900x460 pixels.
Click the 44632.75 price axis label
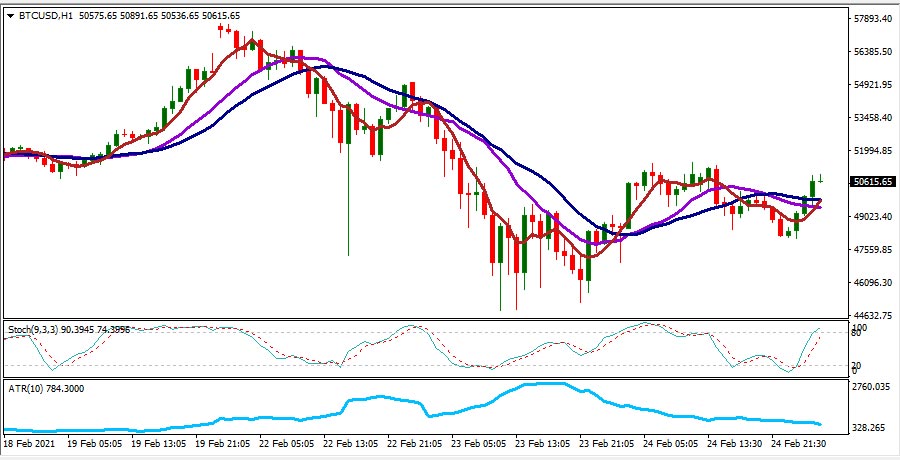pyautogui.click(x=871, y=316)
